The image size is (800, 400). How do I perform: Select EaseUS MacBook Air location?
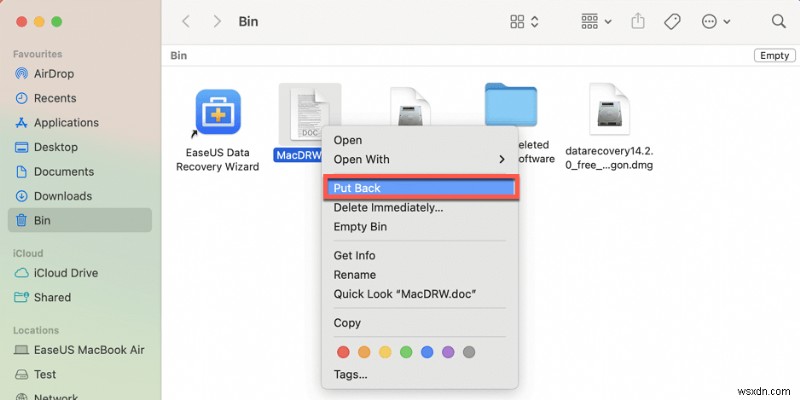(79, 350)
